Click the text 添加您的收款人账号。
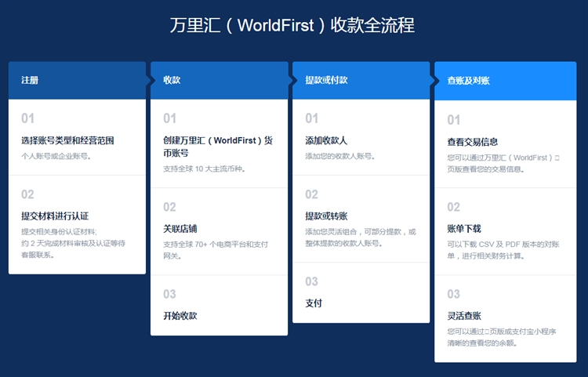Image resolution: width=588 pixels, height=377 pixels. (x=340, y=156)
